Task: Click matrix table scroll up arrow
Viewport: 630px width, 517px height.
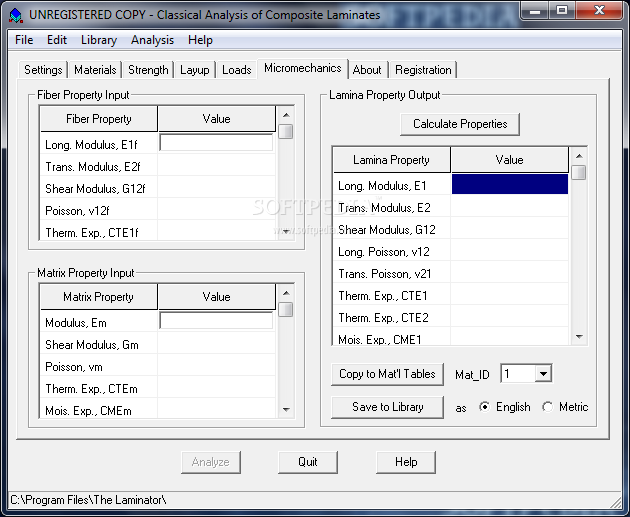Action: (286, 293)
